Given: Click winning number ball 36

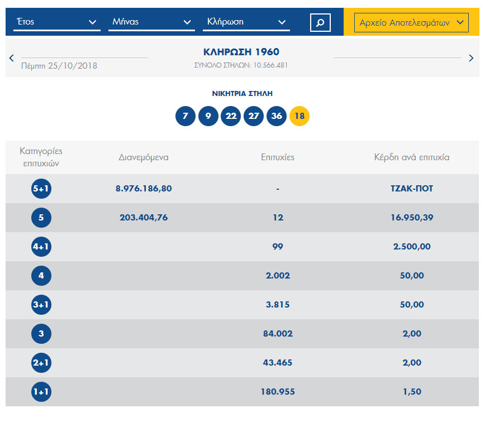Looking at the screenshot, I should pos(277,116).
